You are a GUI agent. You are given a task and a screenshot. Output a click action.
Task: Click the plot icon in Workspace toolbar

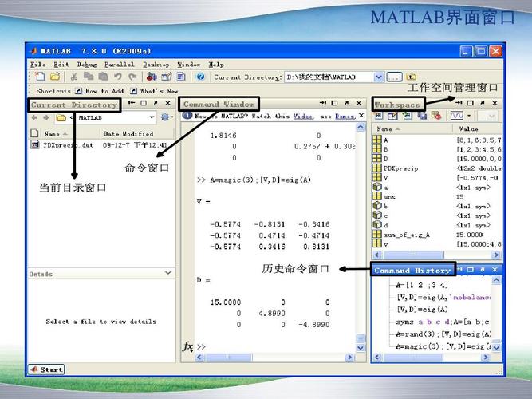point(457,116)
